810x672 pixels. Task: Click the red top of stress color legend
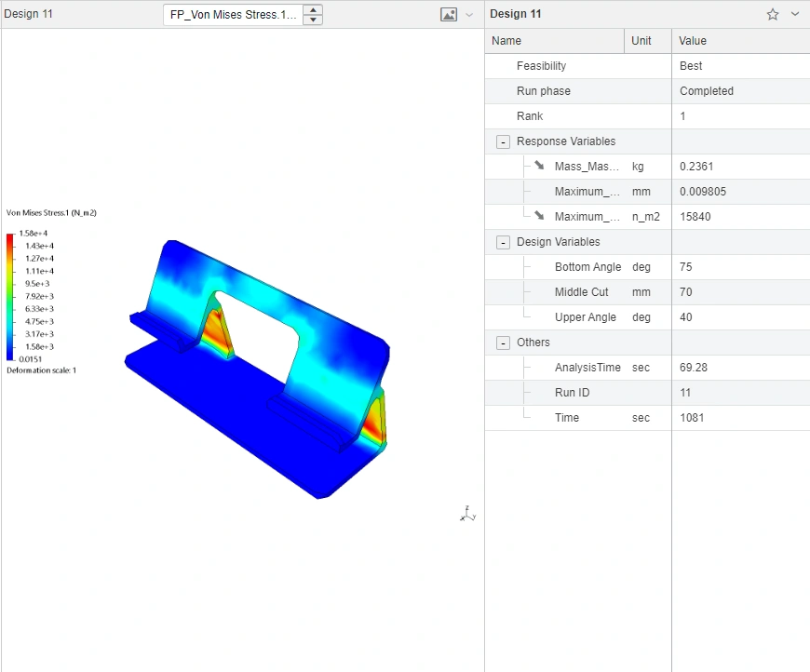10,239
